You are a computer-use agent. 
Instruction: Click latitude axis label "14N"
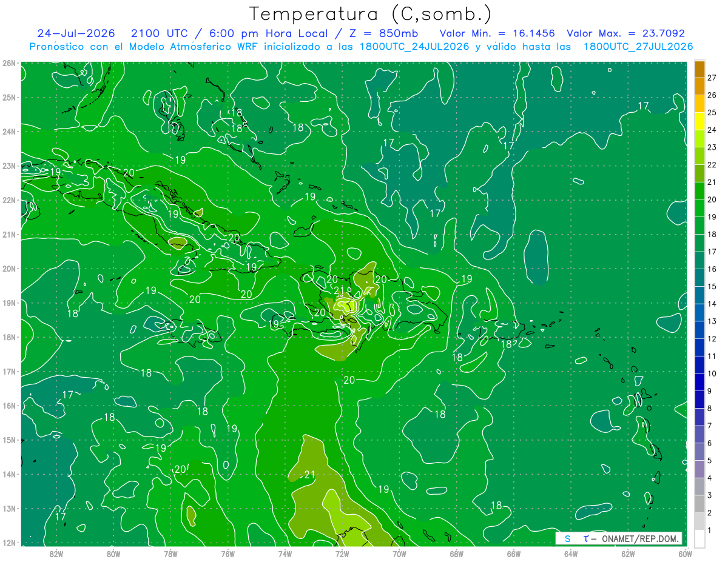click(x=9, y=474)
